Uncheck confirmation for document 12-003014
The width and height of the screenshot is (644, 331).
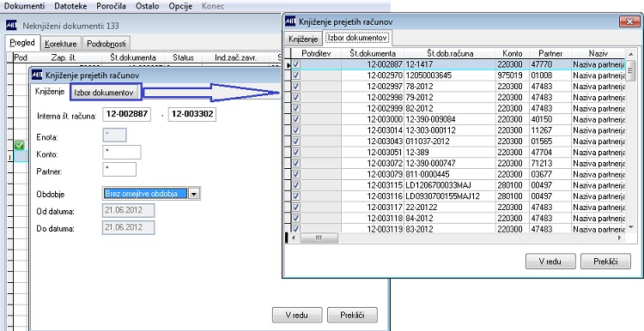(x=295, y=130)
